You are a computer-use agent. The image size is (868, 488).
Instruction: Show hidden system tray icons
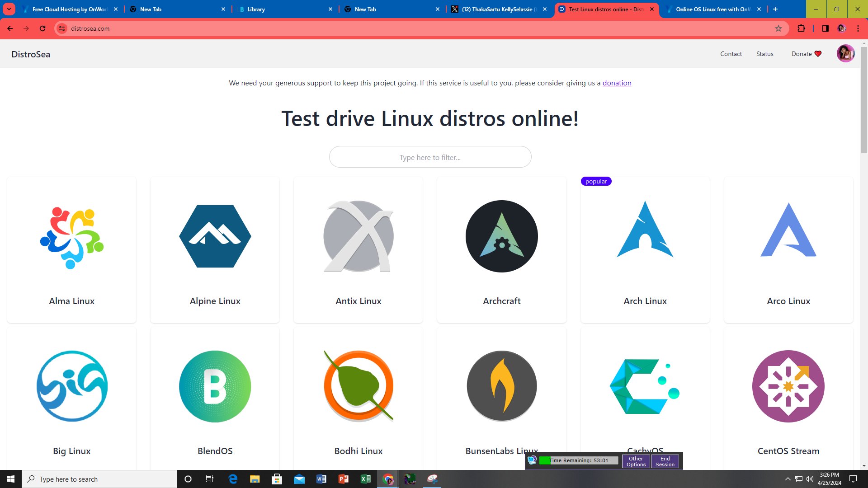coord(788,479)
